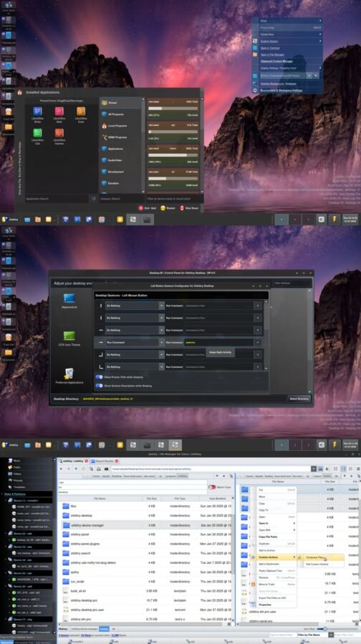This screenshot has width=361, height=644.
Task: Open the swipe-down gesture action dropdown
Action: [135, 318]
